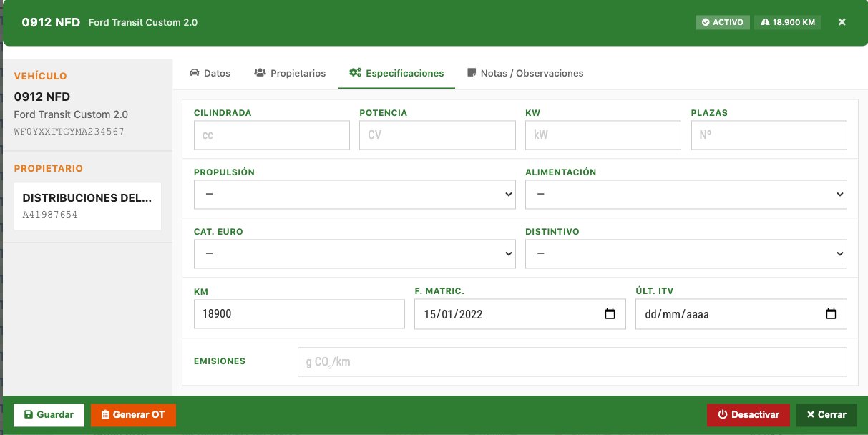Open the Propulsión dropdown
Viewport: 868px width, 435px height.
355,194
